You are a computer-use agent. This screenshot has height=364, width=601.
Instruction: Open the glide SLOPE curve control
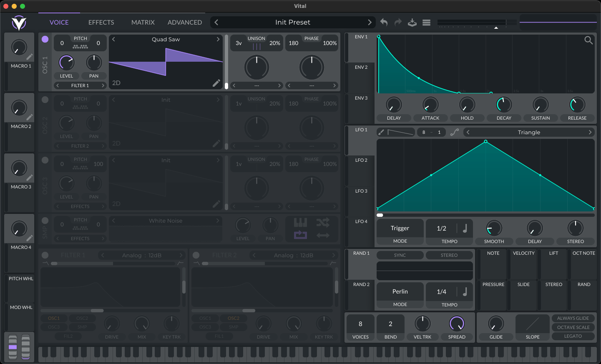(533, 324)
